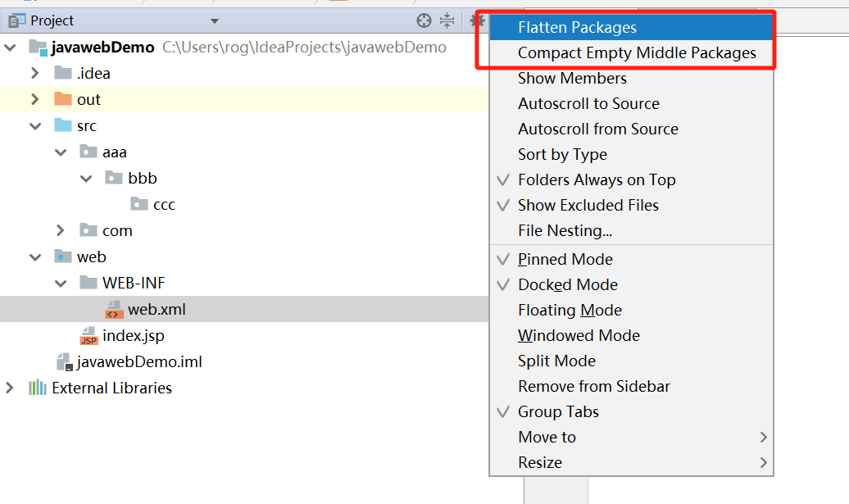Screen dimensions: 849x504
Task: Click the External Libraries icon
Action: (x=38, y=388)
